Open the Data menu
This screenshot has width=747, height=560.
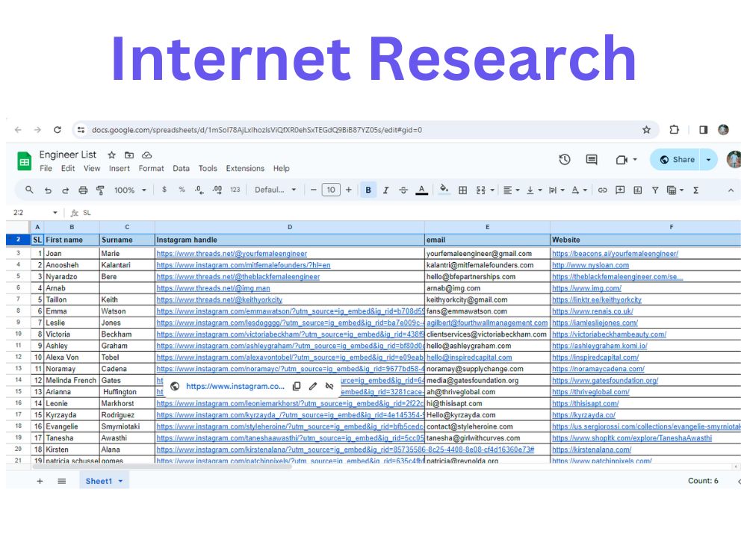coord(181,168)
